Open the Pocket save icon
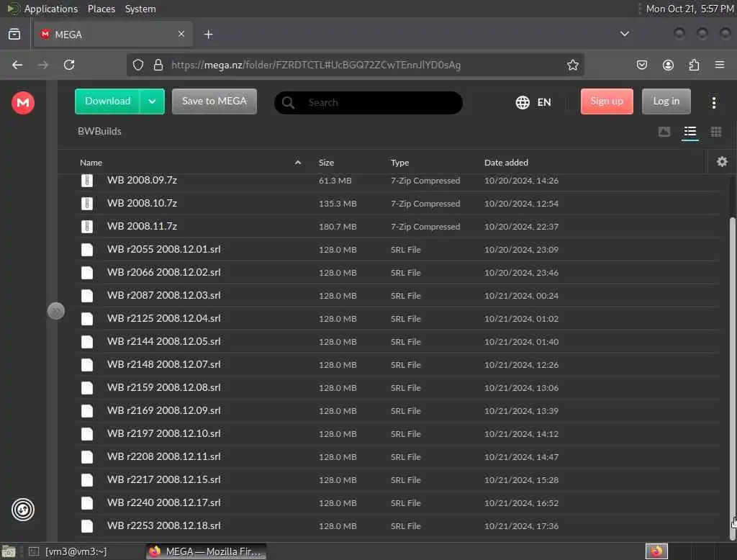 pos(641,65)
